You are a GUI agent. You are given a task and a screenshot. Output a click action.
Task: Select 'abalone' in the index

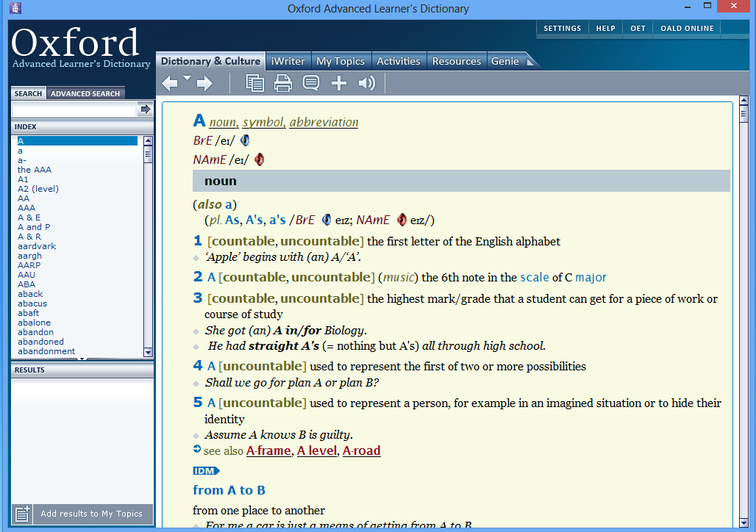[35, 323]
